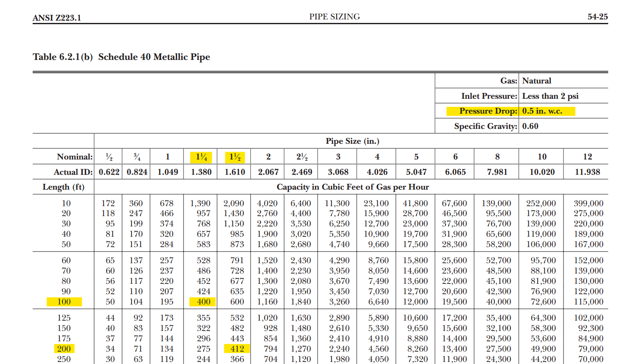
Task: Click the capacity cell "172"
Action: pyautogui.click(x=108, y=203)
